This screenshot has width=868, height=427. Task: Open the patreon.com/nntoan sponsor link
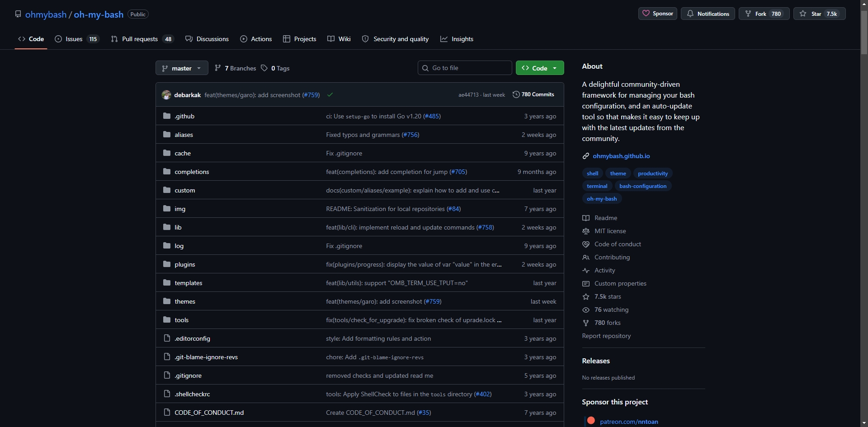click(629, 422)
